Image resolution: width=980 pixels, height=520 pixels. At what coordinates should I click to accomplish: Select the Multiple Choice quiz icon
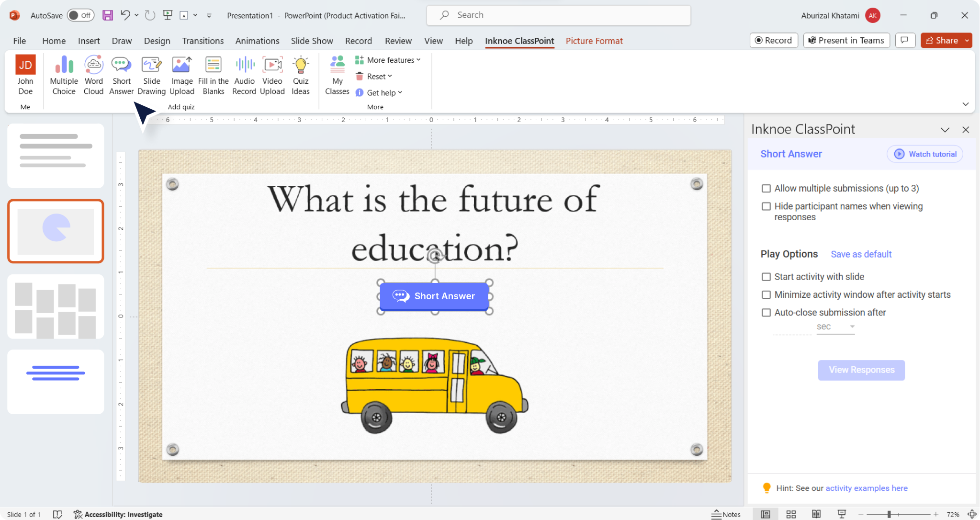(x=63, y=74)
